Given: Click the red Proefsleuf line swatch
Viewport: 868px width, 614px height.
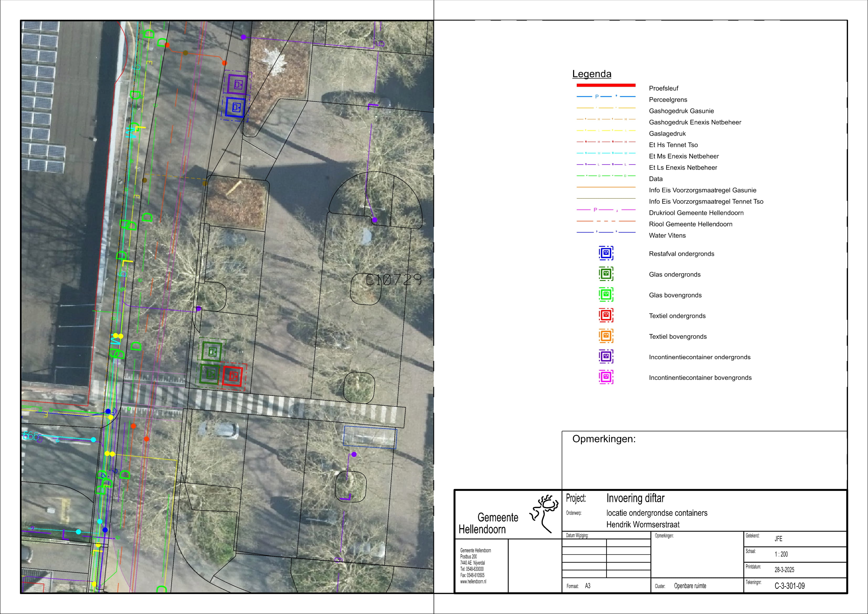Looking at the screenshot, I should tap(606, 86).
